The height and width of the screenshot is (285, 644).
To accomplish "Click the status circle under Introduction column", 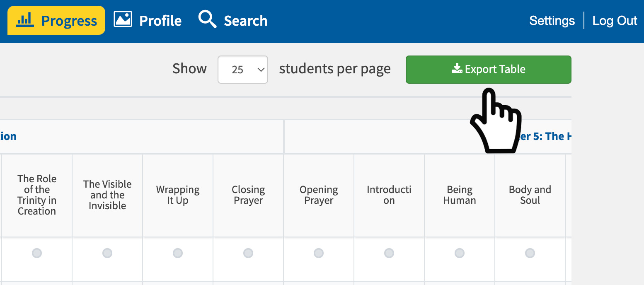I will (389, 253).
